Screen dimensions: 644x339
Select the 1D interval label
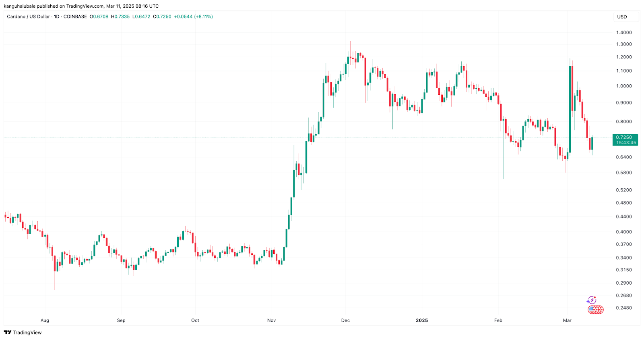click(x=57, y=17)
